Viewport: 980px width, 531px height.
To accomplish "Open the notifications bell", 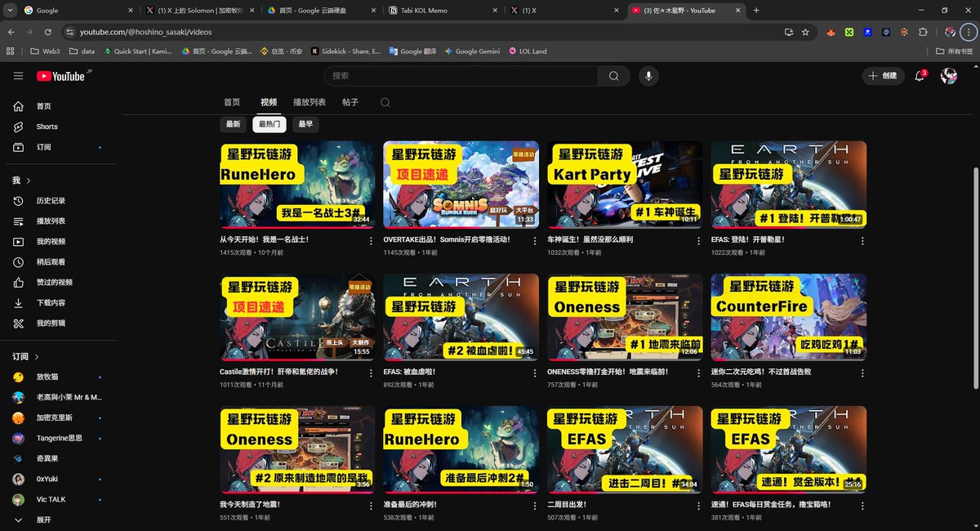I will click(x=921, y=76).
